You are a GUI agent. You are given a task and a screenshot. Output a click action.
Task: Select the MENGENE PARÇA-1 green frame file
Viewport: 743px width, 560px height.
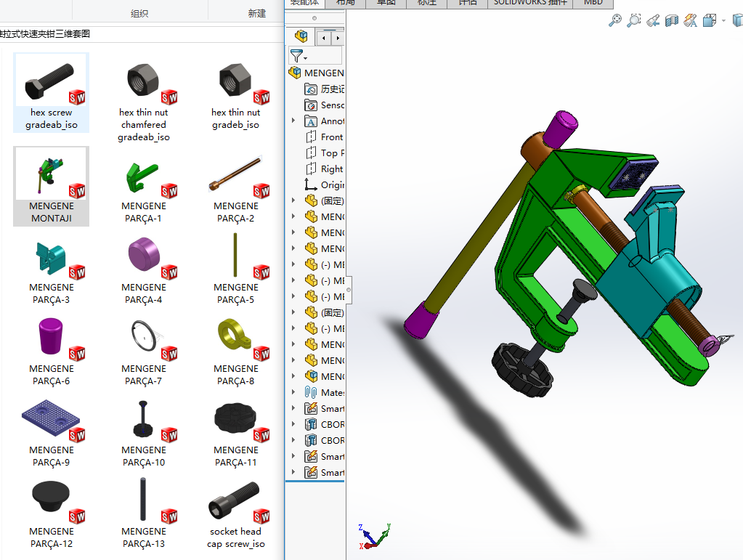(x=144, y=186)
